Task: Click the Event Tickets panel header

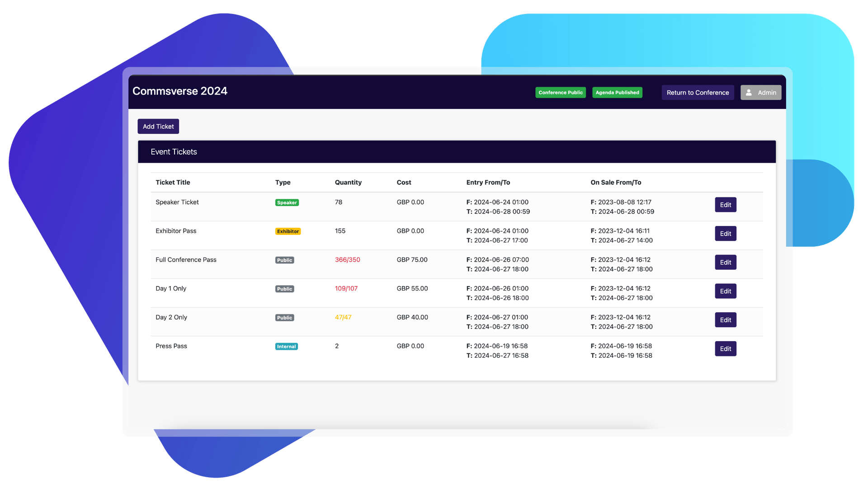Action: click(457, 152)
